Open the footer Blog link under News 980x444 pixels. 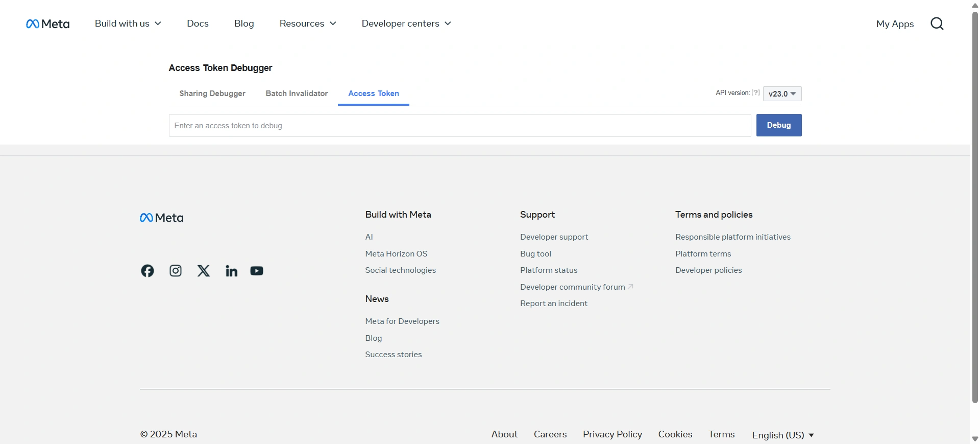374,338
